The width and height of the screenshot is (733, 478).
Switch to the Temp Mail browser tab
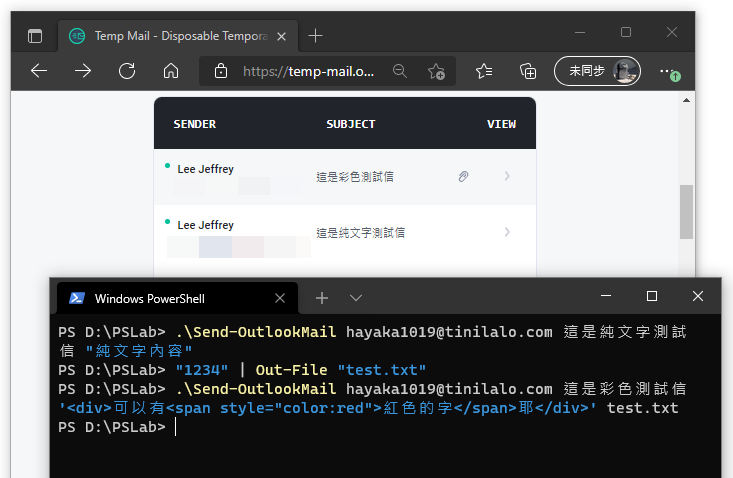(x=170, y=36)
